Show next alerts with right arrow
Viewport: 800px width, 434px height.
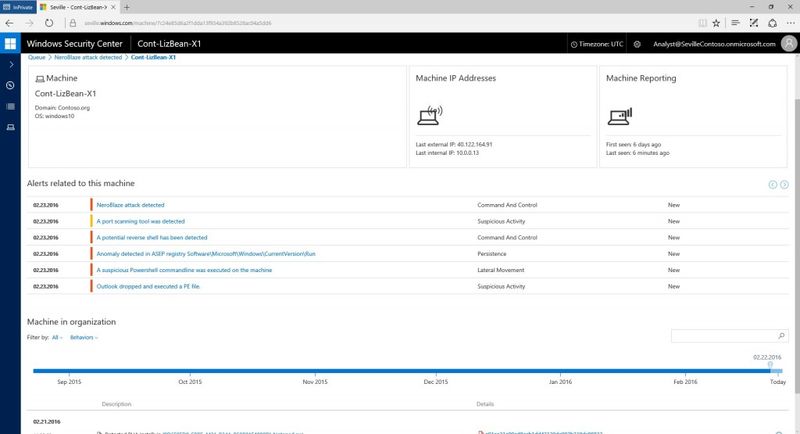(784, 185)
